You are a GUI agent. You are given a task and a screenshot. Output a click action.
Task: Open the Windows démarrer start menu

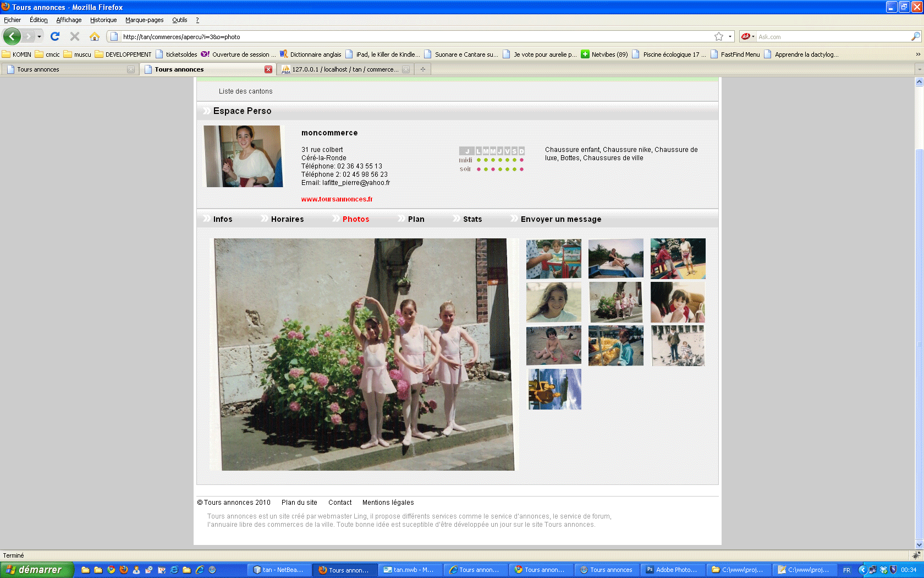click(36, 570)
